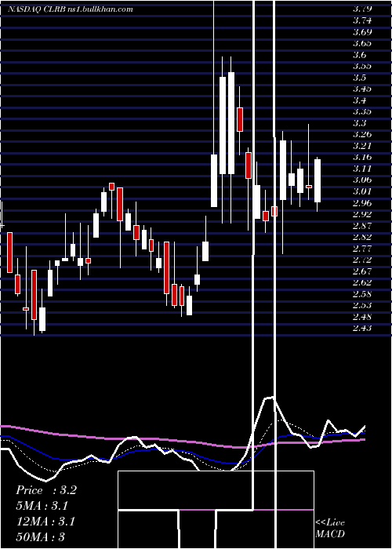This screenshot has height=549, width=392.
Task: Click the 2.67 price axis label
Action: click(362, 271)
